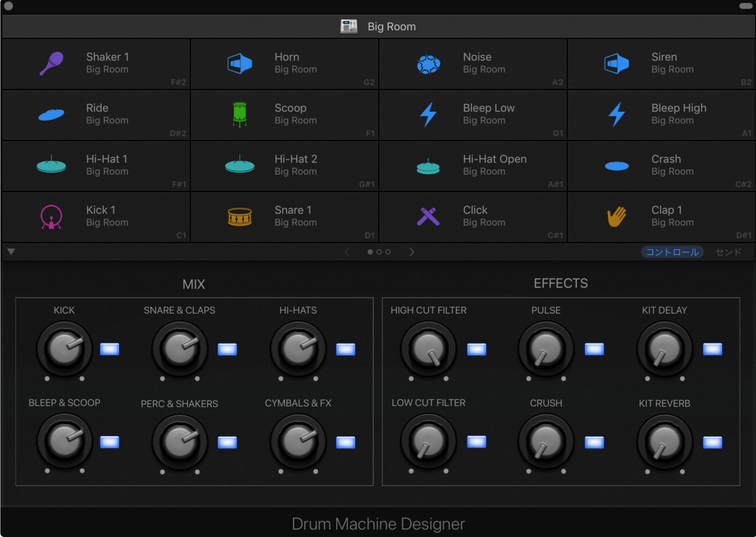This screenshot has height=537, width=756.
Task: Toggle the KIT REVERB effect button
Action: (713, 442)
